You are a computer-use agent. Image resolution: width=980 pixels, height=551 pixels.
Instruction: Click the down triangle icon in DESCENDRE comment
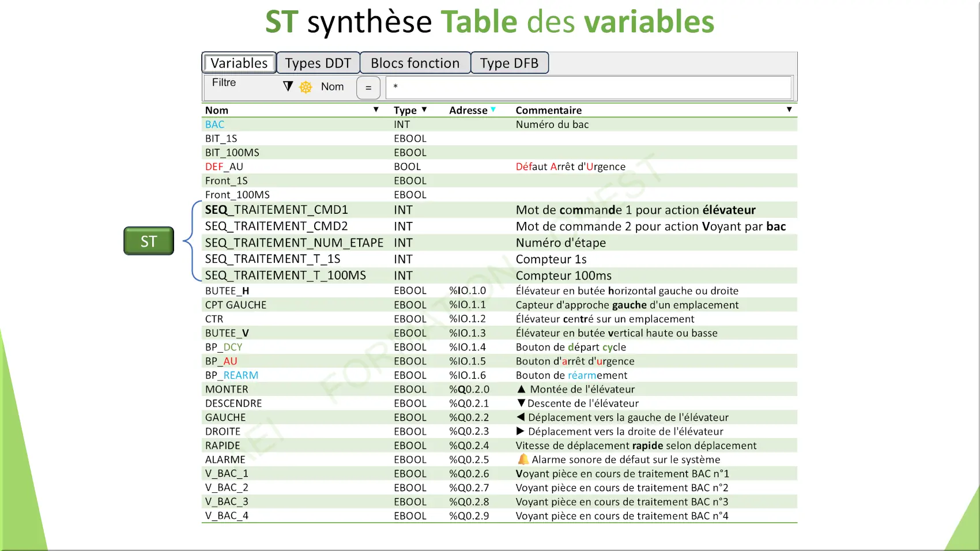pos(521,403)
